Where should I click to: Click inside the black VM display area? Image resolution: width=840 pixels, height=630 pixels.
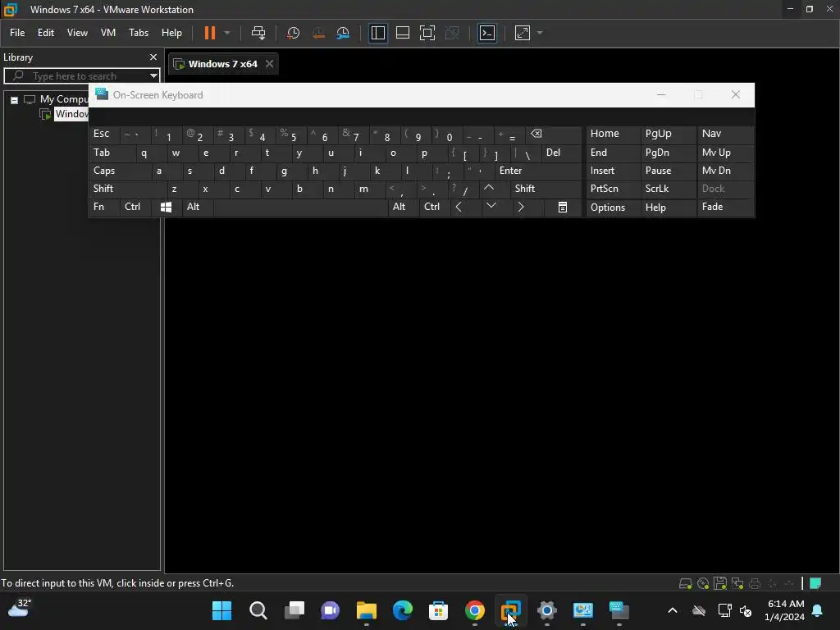pos(501,394)
